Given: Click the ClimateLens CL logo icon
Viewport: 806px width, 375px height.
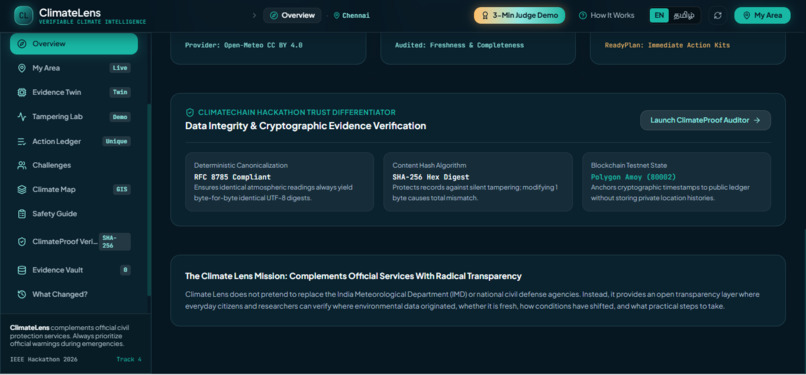Looking at the screenshot, I should [23, 15].
